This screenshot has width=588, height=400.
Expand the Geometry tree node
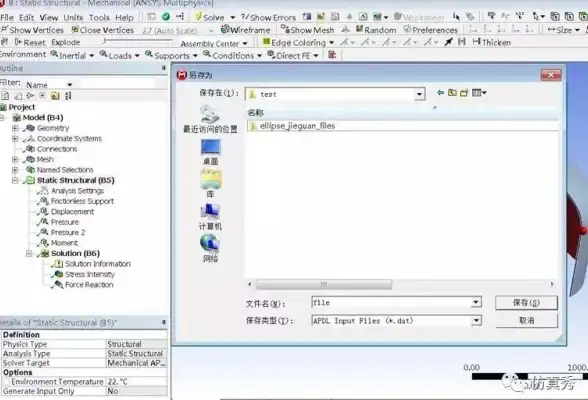point(15,128)
